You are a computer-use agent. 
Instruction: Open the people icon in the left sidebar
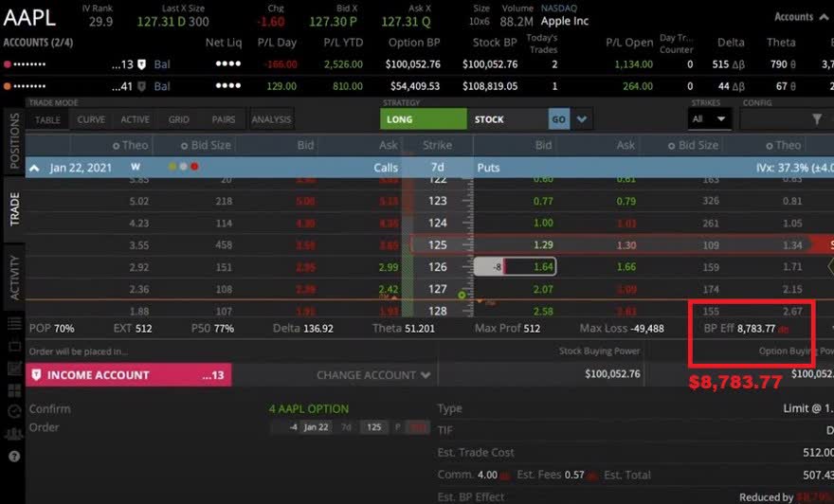coord(14,434)
